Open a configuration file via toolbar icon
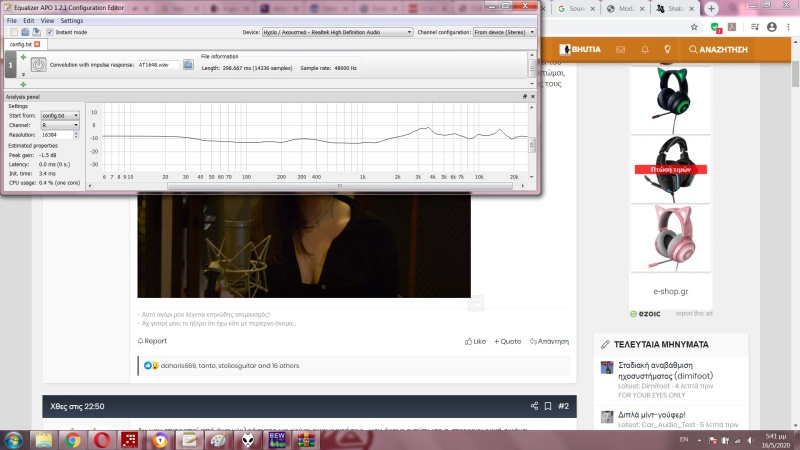800x450 pixels. coord(25,32)
